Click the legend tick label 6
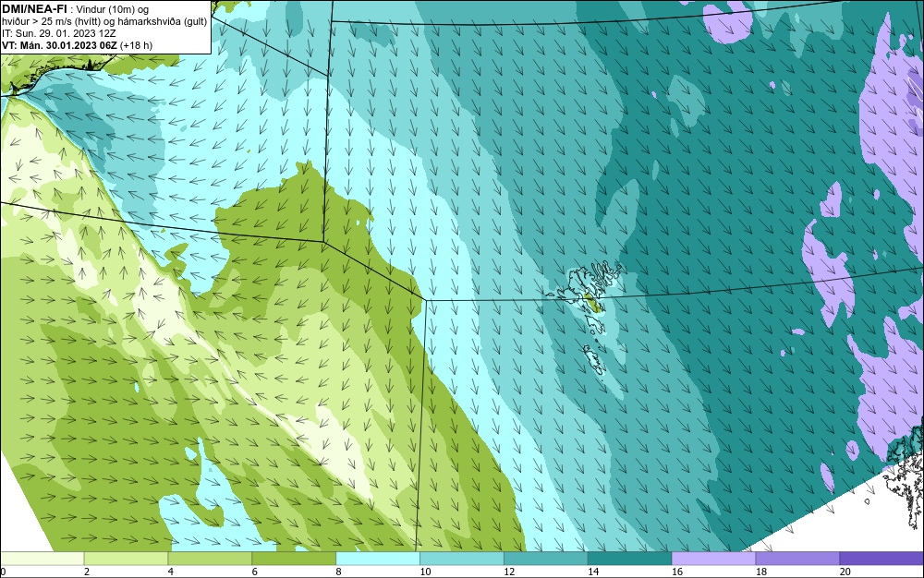Viewport: 924px width, 578px height. click(255, 572)
